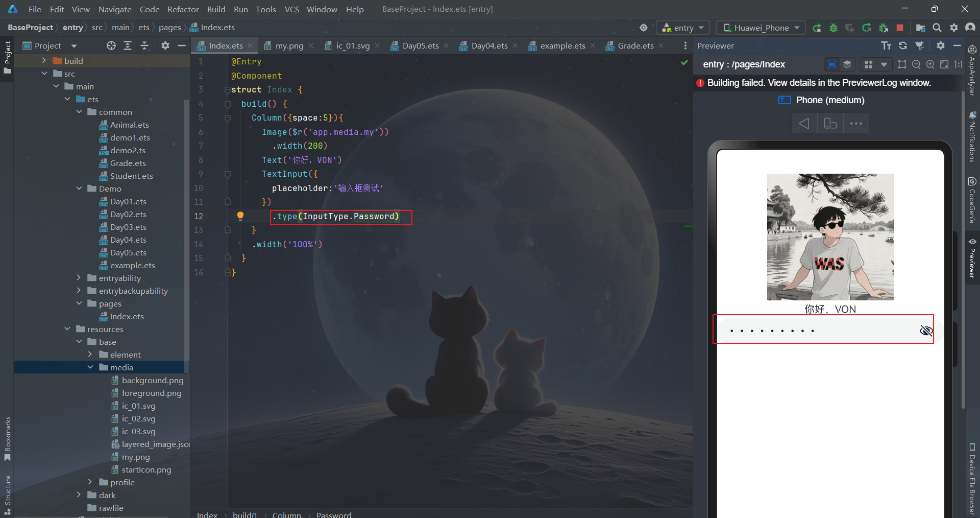Viewport: 980px width, 518px height.
Task: Rotate device orientation in previewer
Action: [830, 124]
